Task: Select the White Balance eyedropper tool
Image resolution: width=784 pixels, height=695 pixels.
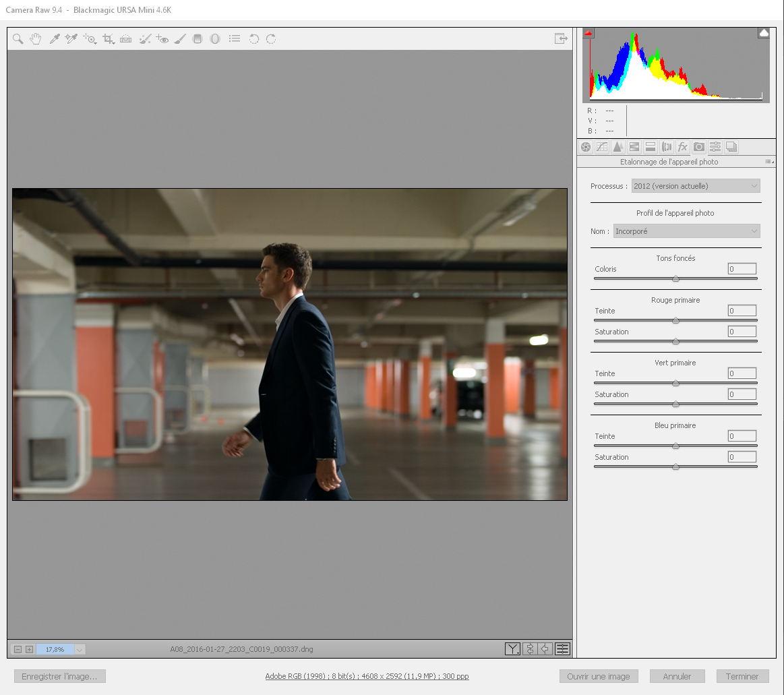Action: (55, 39)
